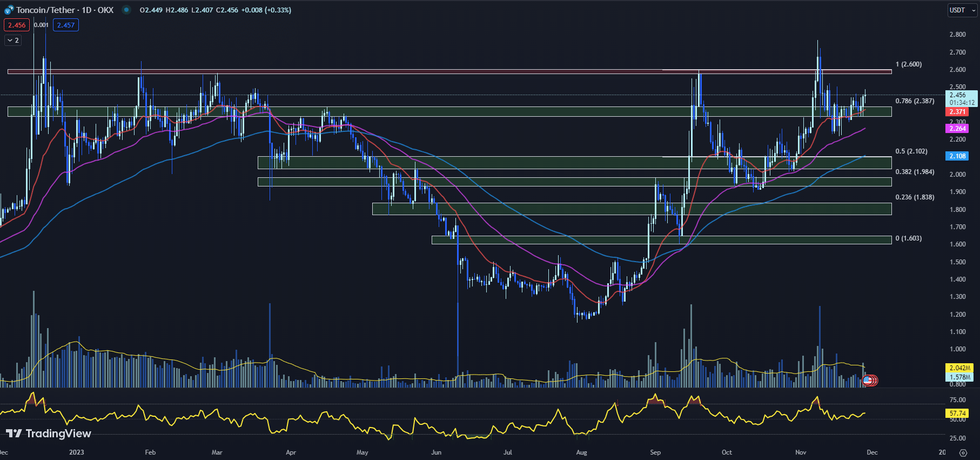Click the blue 2.457 buy price button

coord(66,25)
